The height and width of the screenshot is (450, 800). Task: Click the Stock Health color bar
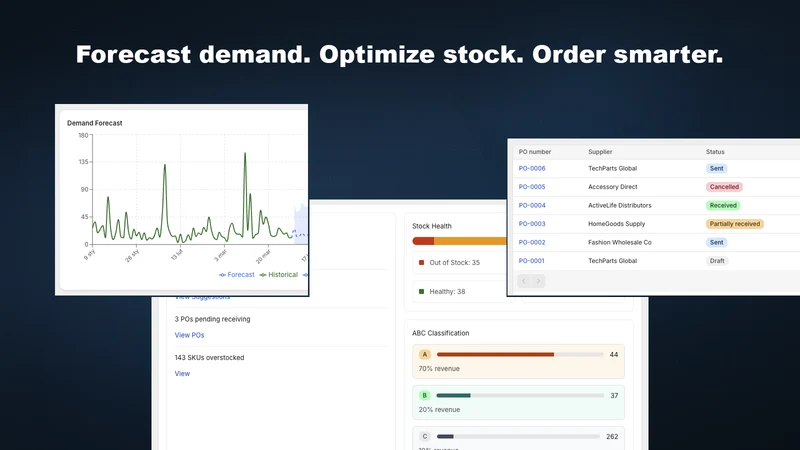tap(459, 241)
